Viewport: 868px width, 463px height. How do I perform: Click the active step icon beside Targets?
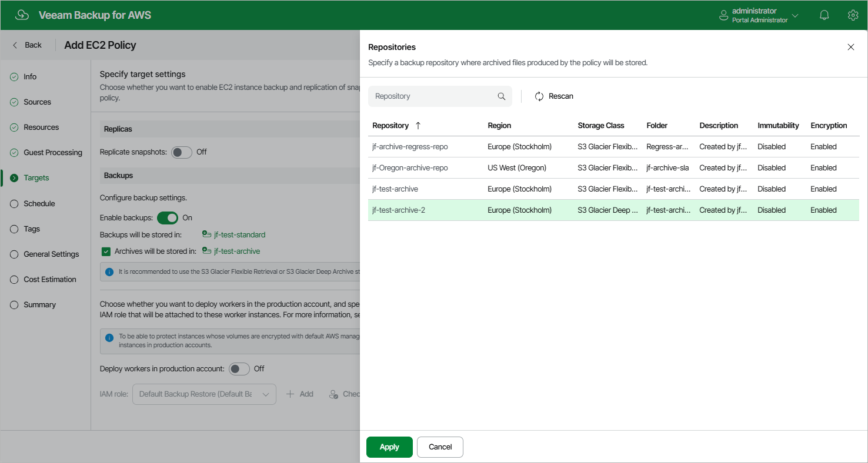point(14,178)
